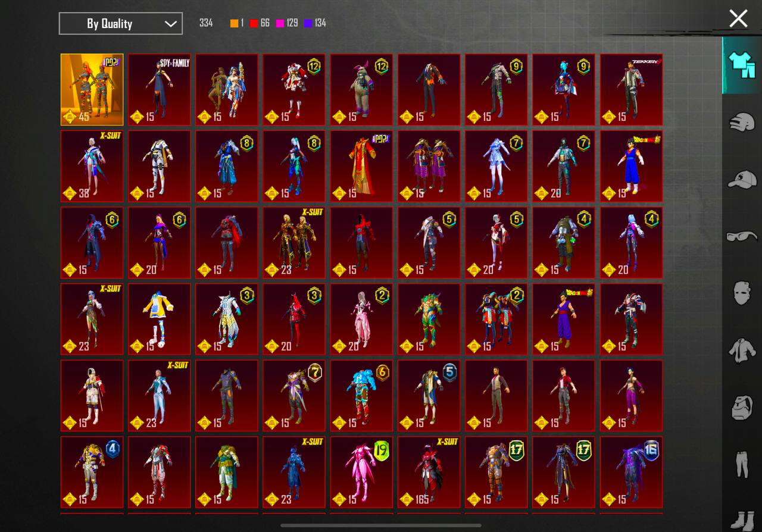Select the gold mythic outfit valued 45
The height and width of the screenshot is (532, 762).
tap(92, 90)
